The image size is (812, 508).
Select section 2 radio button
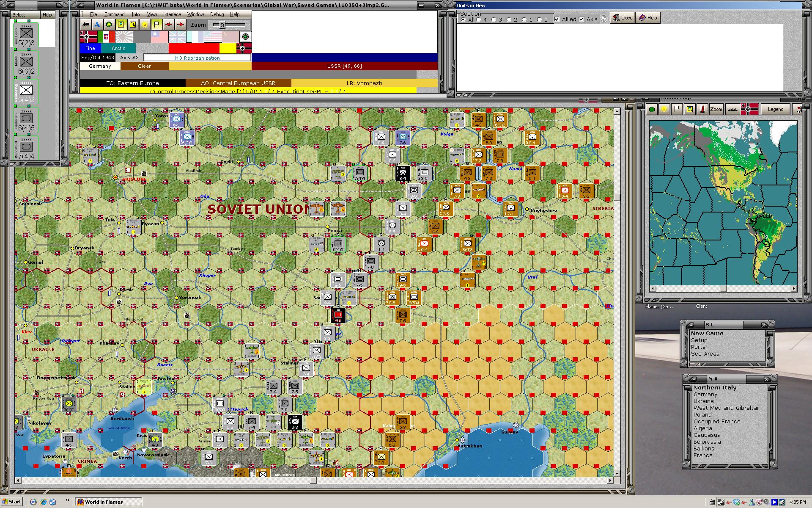[509, 19]
